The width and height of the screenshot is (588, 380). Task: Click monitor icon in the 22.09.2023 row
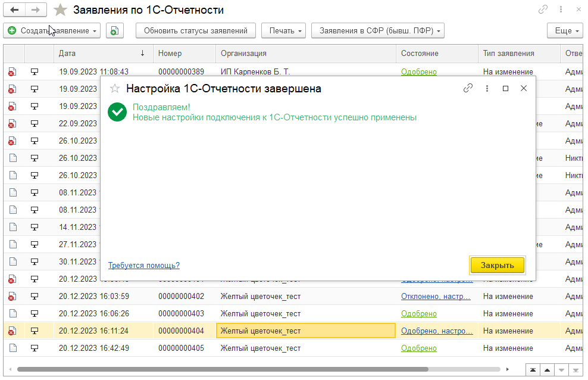(34, 123)
